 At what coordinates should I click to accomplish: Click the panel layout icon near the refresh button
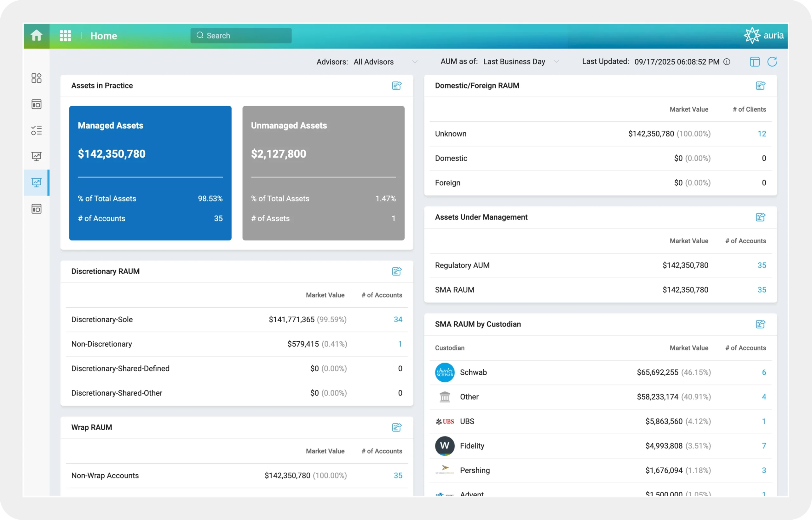[x=755, y=62]
